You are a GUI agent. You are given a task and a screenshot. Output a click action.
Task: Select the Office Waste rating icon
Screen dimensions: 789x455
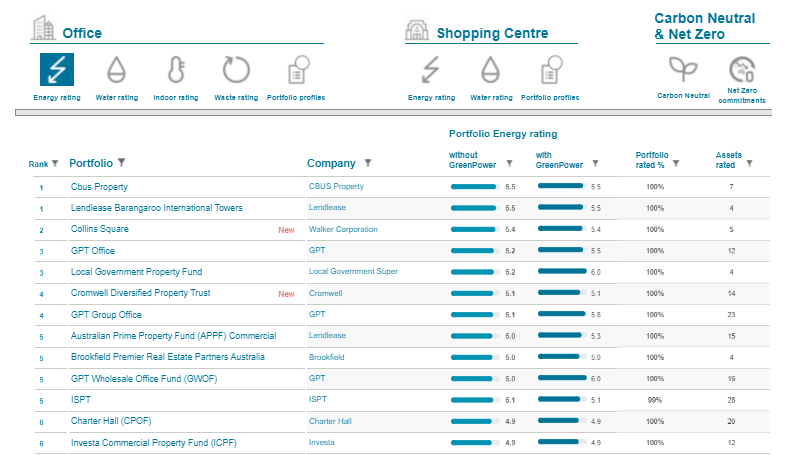click(236, 70)
